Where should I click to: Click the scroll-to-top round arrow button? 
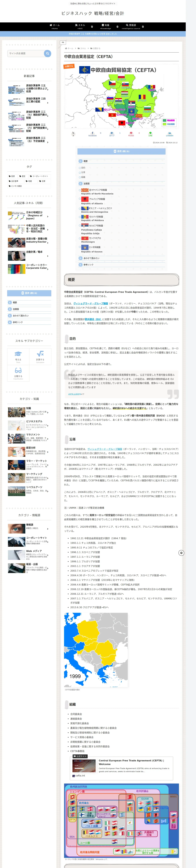(x=181, y=553)
